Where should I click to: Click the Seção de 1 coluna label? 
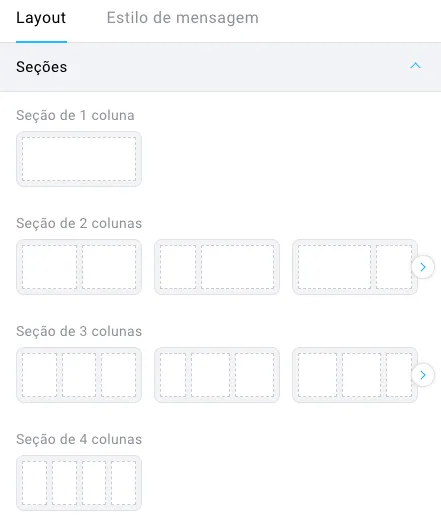tap(75, 115)
